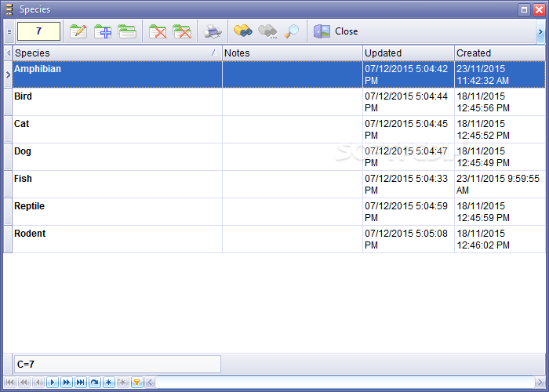Click the refresh curved arrow navigator icon
Viewport: 549px width, 392px height.
pyautogui.click(x=95, y=383)
